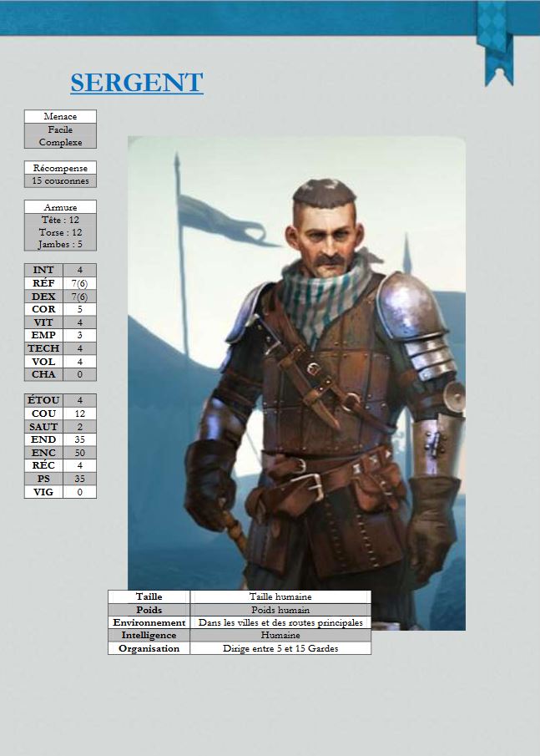Select the ÉTOU stat label
The height and width of the screenshot is (756, 540).
[x=43, y=400]
